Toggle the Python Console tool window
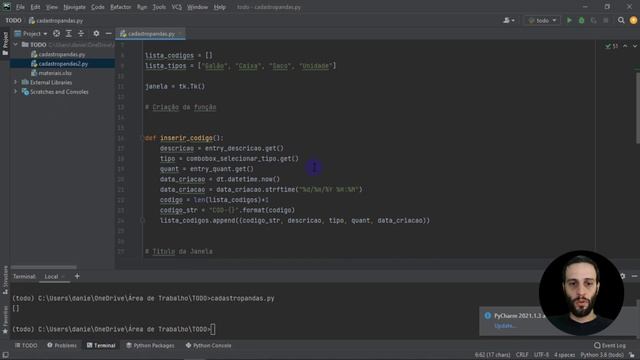 click(x=209, y=345)
